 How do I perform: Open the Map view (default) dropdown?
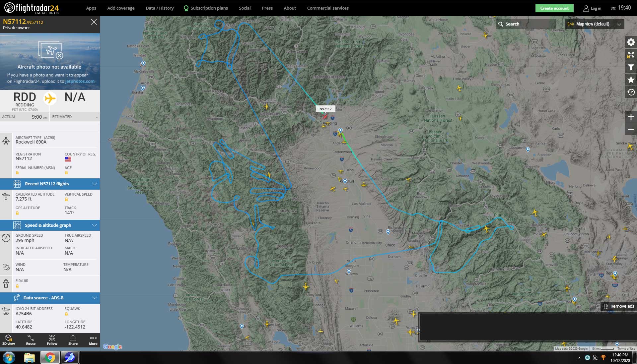pyautogui.click(x=594, y=24)
